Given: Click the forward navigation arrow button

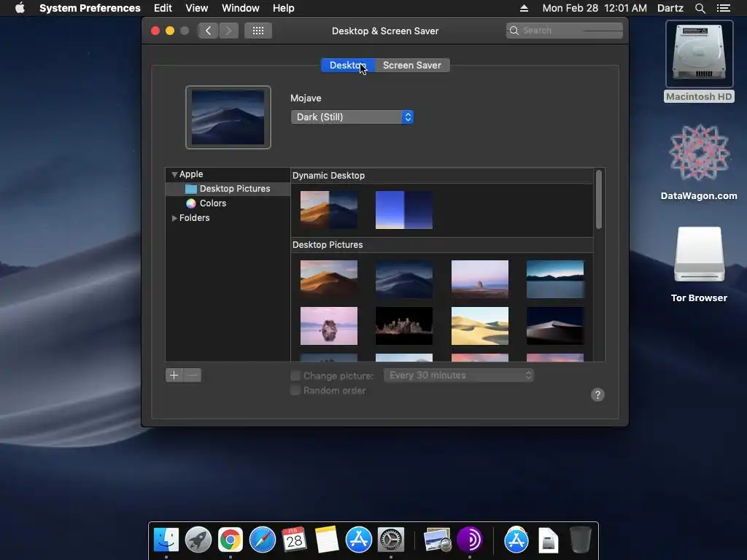Looking at the screenshot, I should [228, 31].
